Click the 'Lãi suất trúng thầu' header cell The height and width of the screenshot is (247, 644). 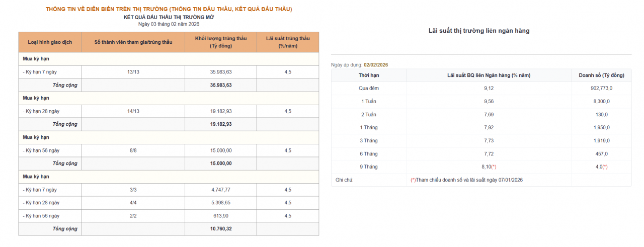[287, 42]
